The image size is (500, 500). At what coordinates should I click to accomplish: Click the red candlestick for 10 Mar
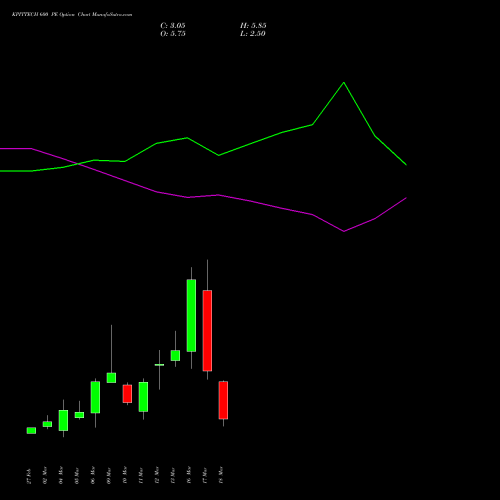pos(127,394)
